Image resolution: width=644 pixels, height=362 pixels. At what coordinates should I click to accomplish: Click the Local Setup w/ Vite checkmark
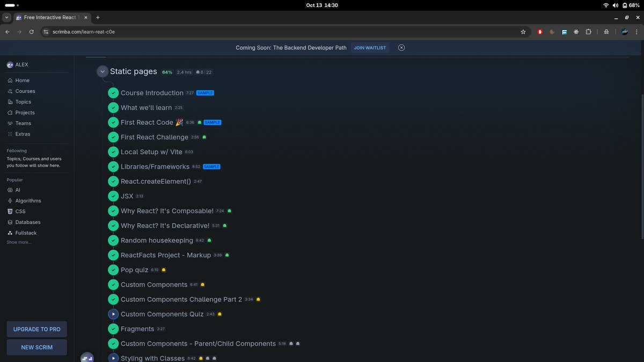pyautogui.click(x=113, y=152)
